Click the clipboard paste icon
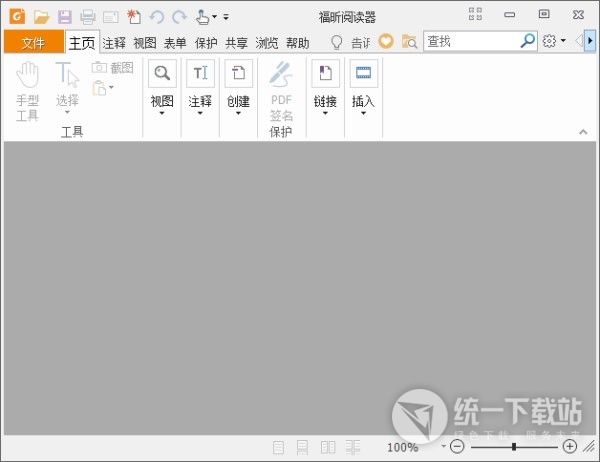This screenshot has height=462, width=600. pyautogui.click(x=99, y=88)
